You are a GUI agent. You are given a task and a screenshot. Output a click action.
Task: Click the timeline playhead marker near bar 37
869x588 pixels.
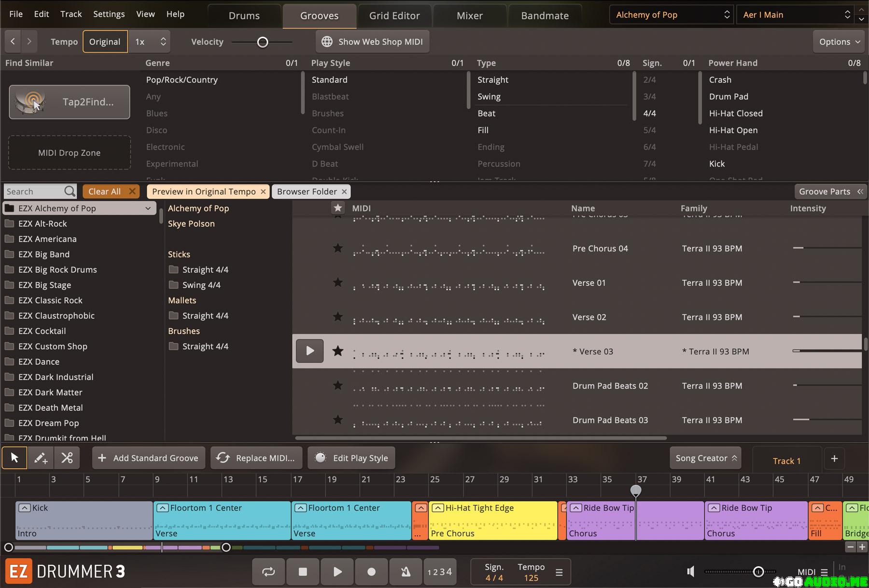coord(636,490)
